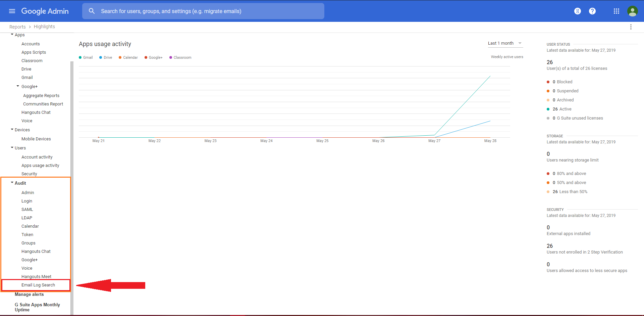Collapse the Audit tree section

(12, 183)
